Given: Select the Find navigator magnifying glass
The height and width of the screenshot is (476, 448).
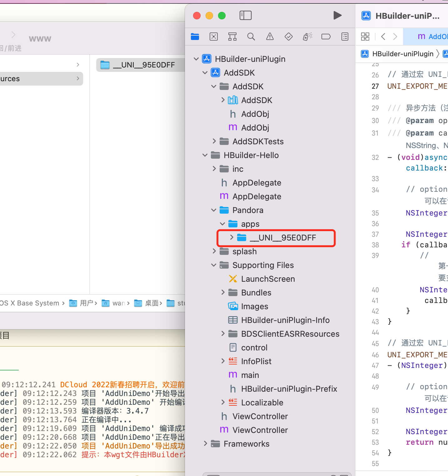Looking at the screenshot, I should pyautogui.click(x=251, y=37).
